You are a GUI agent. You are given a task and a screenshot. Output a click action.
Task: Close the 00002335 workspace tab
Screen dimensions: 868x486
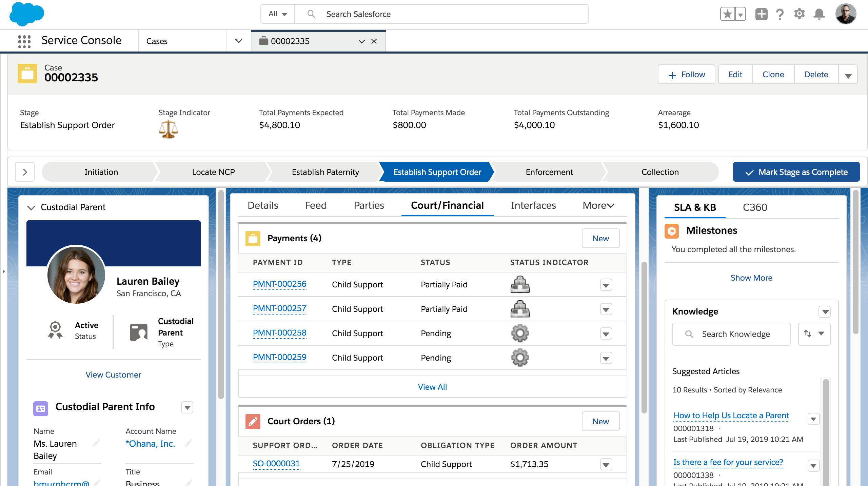pos(374,41)
